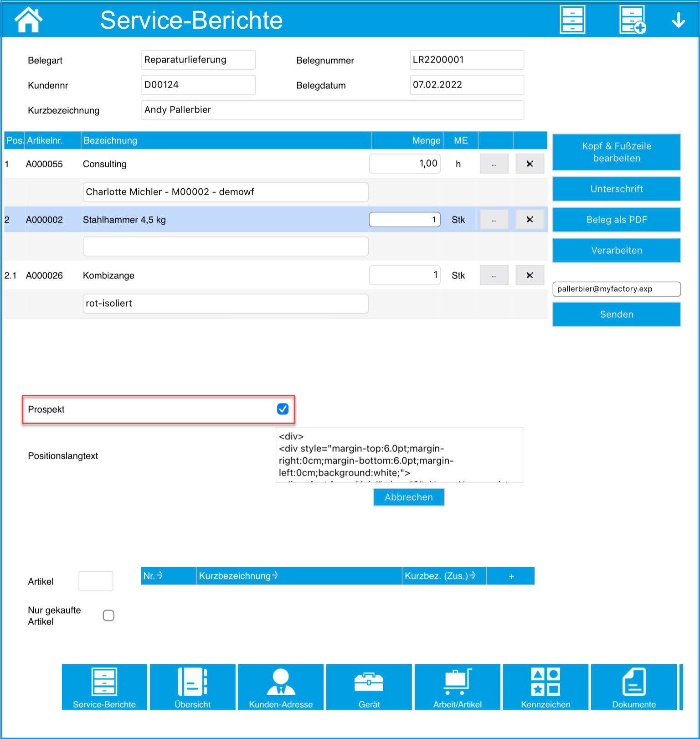Open the Gerät toolbox tab
This screenshot has height=739, width=700.
point(369,687)
